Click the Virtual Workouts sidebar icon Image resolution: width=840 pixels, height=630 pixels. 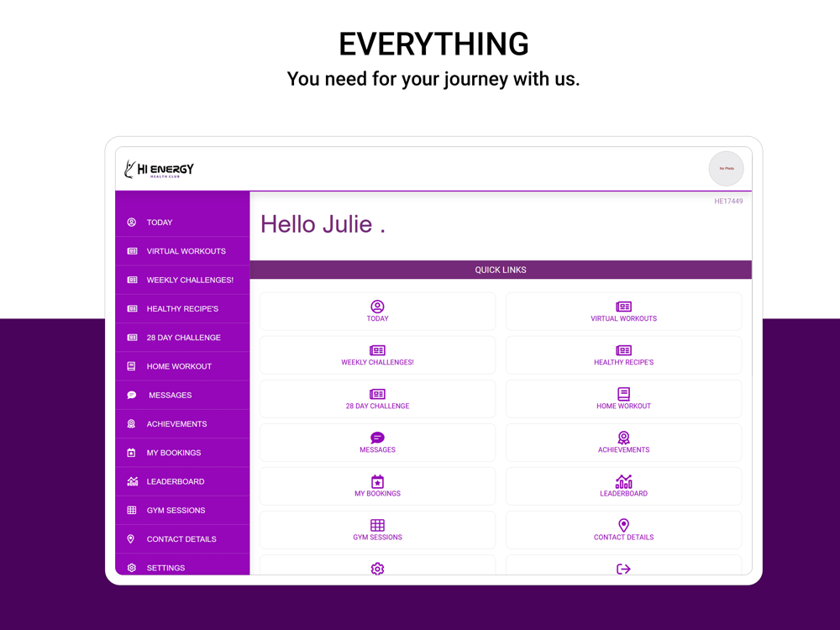[x=132, y=251]
